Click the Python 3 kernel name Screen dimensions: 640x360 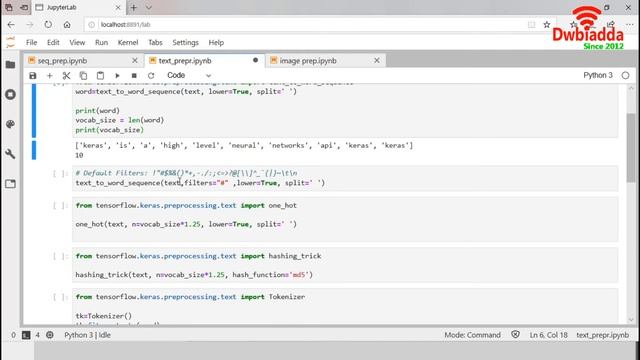point(598,76)
